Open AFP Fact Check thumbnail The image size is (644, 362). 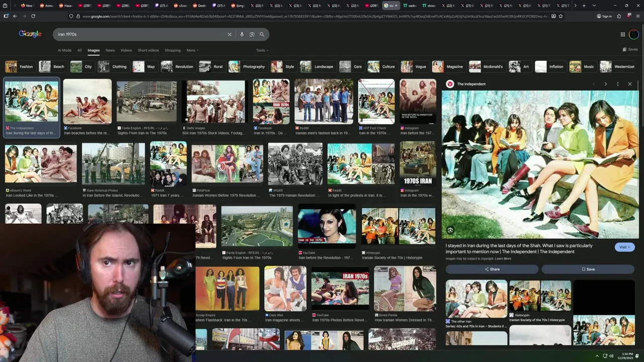[376, 101]
